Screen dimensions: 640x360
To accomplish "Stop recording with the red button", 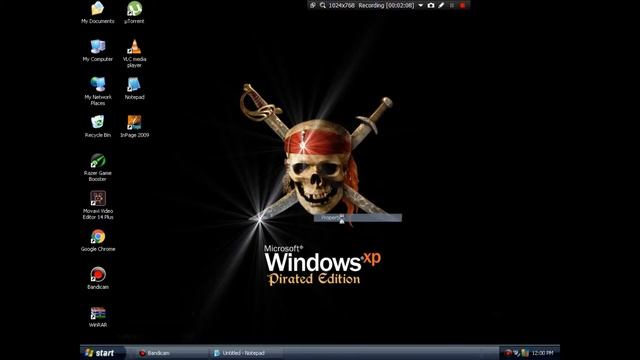I will point(462,5).
